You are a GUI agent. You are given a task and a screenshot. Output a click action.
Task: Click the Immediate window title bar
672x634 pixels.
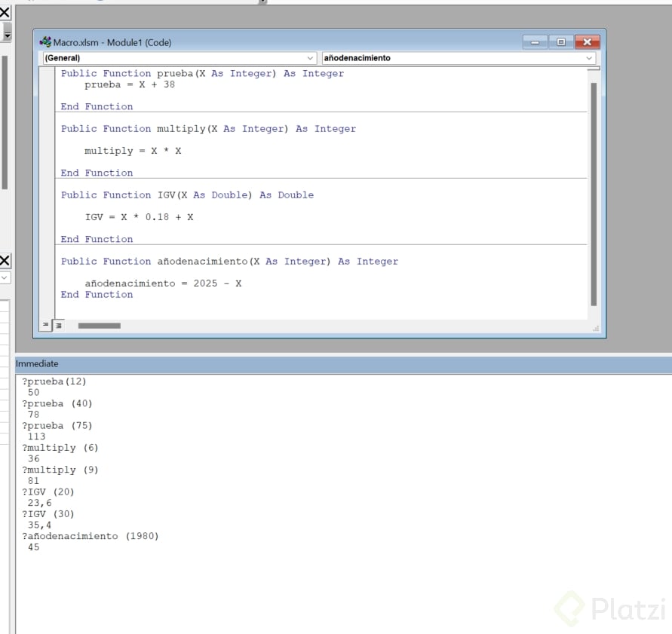tap(343, 363)
